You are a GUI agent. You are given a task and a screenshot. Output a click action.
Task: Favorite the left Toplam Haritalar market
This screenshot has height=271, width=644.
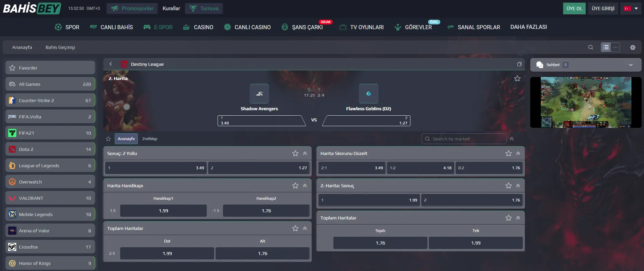pyautogui.click(x=295, y=228)
